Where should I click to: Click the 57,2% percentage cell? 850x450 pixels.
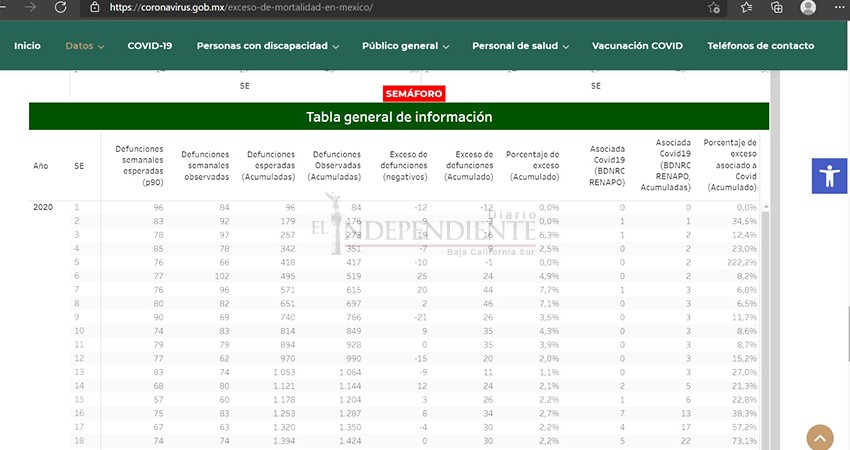745,427
